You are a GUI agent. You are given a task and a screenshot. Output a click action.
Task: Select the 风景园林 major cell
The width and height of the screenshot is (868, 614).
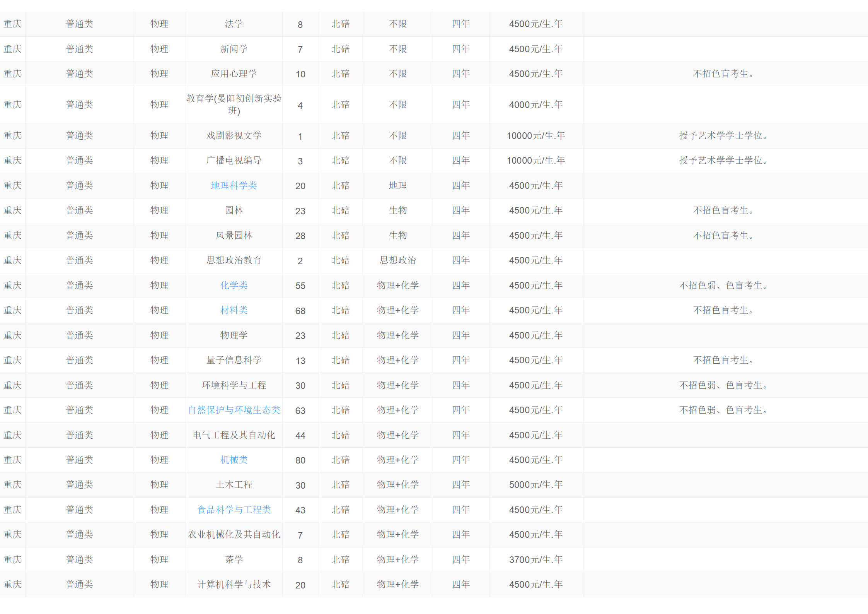pos(234,236)
